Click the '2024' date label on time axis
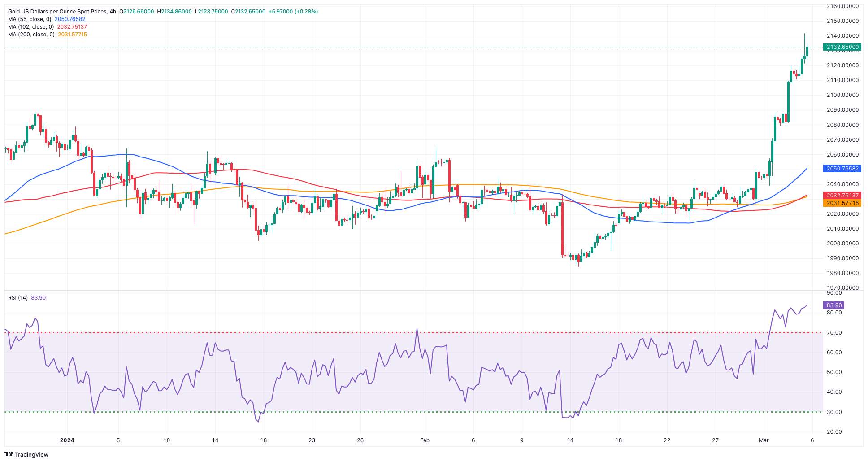The image size is (868, 462). (x=67, y=440)
